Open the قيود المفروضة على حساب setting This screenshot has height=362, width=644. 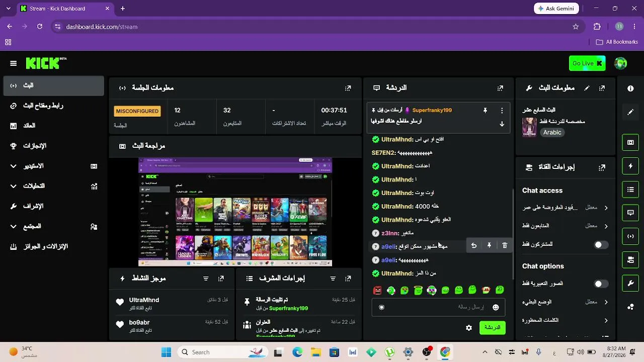point(566,208)
